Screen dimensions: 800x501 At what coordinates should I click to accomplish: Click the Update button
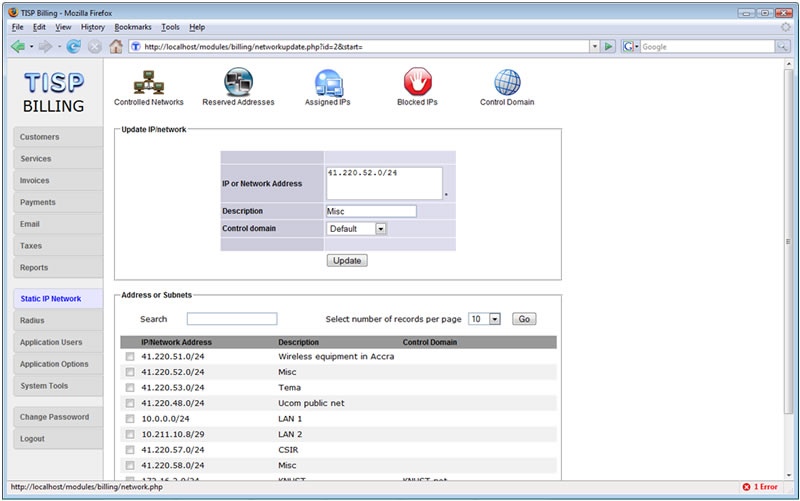click(x=348, y=260)
